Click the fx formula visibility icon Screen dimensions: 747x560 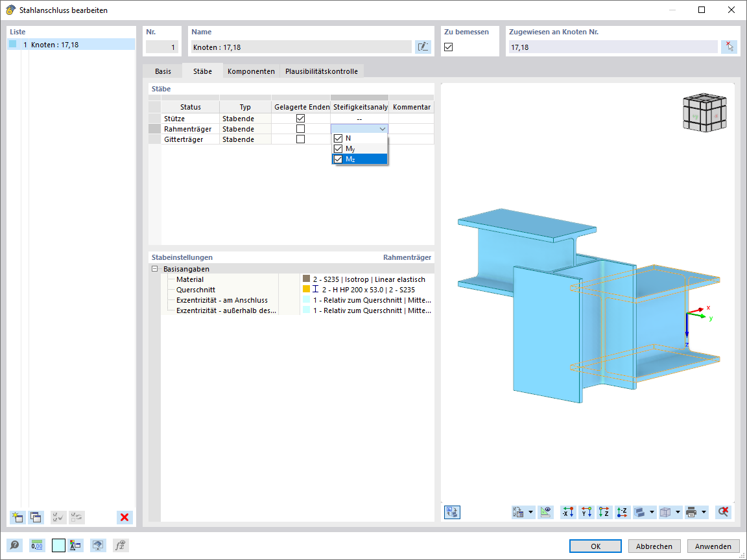(x=121, y=546)
